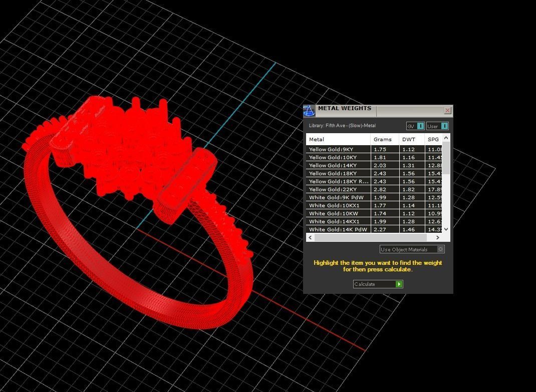Click the 2.03 grams value for 14KY
The width and height of the screenshot is (536, 392).
coord(380,165)
